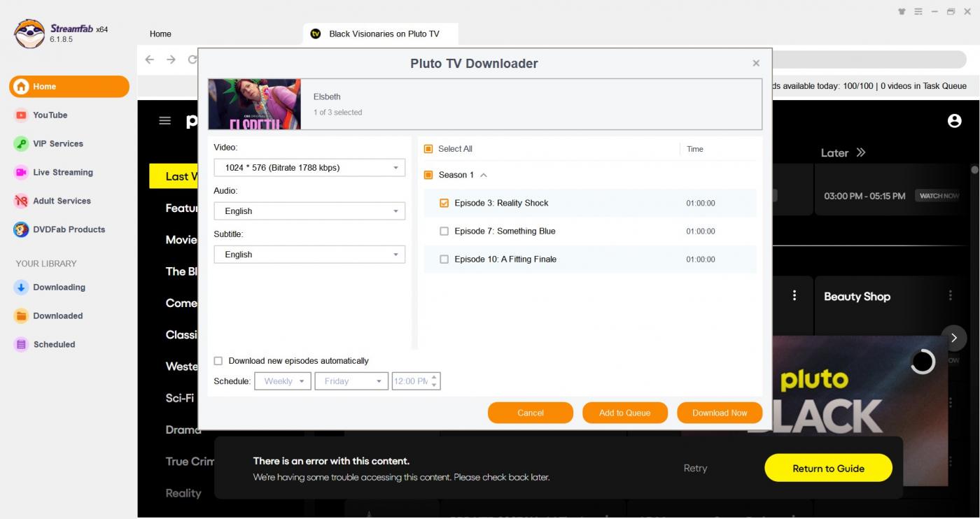The height and width of the screenshot is (519, 980).
Task: Close the Pluto TV Downloader dialog
Action: coord(756,64)
